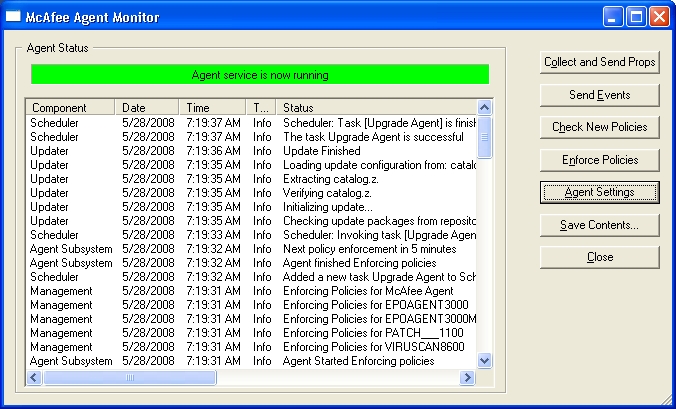Click the vertical scrollbar down arrow

pyautogui.click(x=485, y=361)
